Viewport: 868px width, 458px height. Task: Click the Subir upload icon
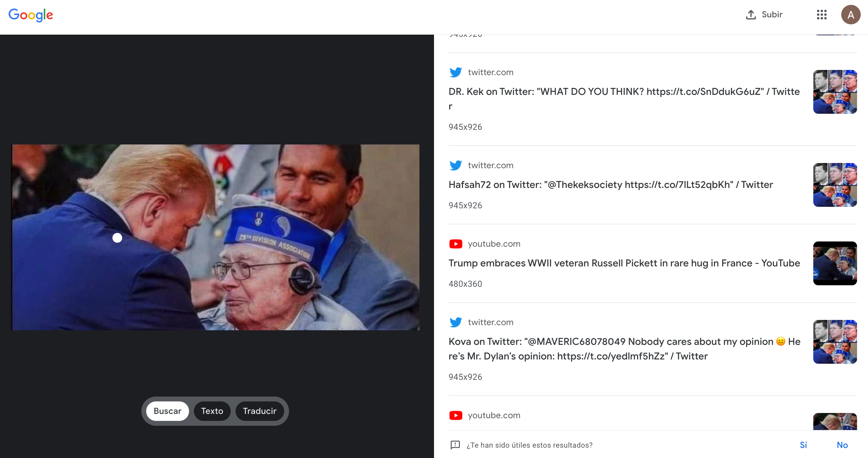pyautogui.click(x=751, y=15)
